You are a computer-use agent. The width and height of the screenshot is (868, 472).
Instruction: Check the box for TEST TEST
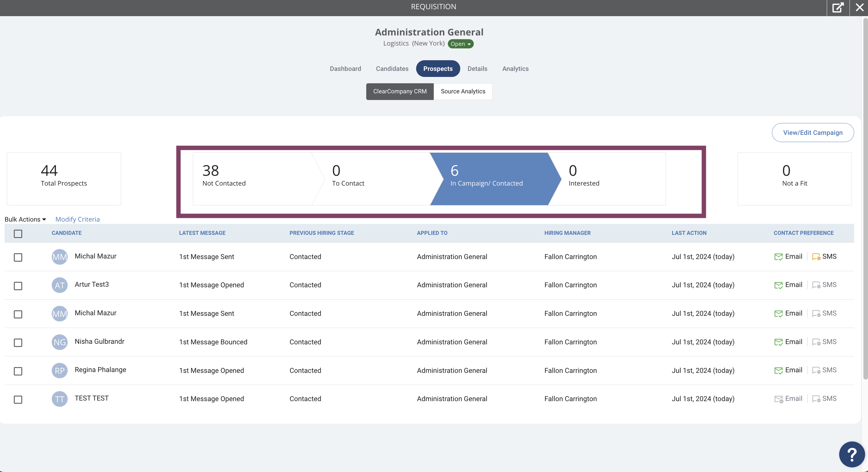[x=18, y=400]
